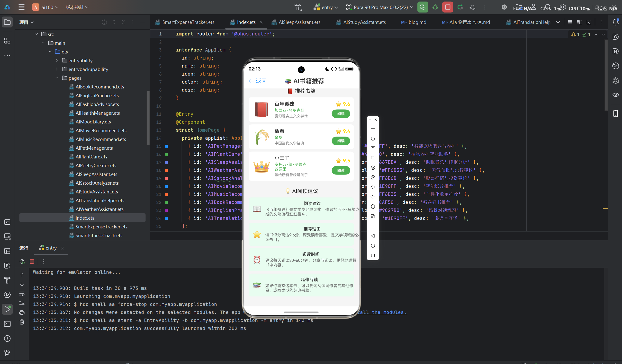Switch to blog.md tab
The height and width of the screenshot is (364, 622).
point(414,22)
